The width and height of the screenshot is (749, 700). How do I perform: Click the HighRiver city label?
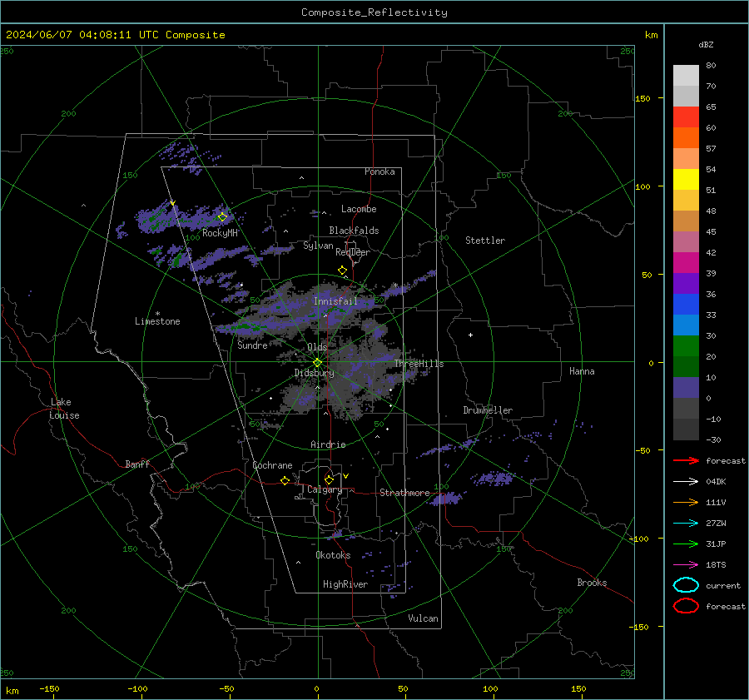point(345,584)
